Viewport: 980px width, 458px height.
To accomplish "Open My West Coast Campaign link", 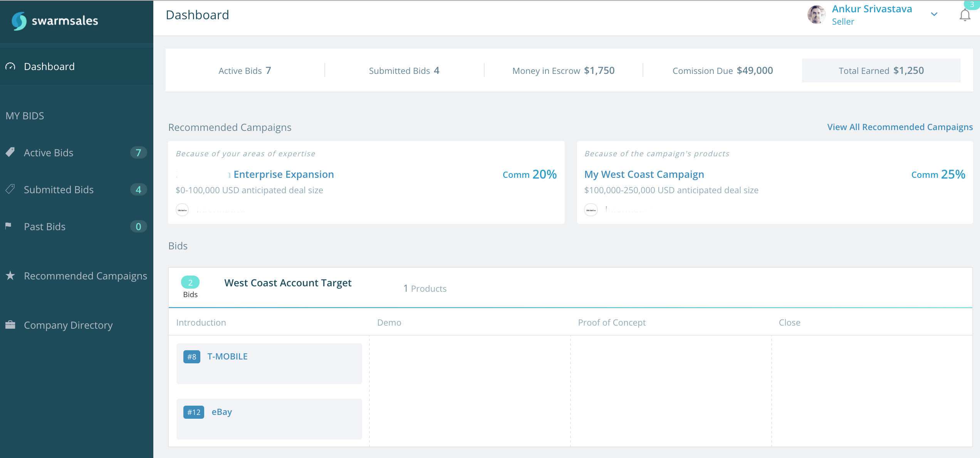I will click(644, 174).
